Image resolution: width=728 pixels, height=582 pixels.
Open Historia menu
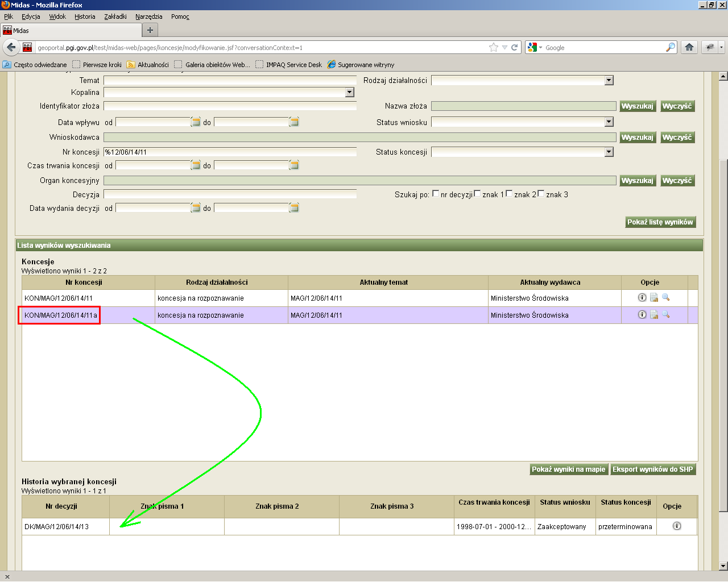point(85,16)
